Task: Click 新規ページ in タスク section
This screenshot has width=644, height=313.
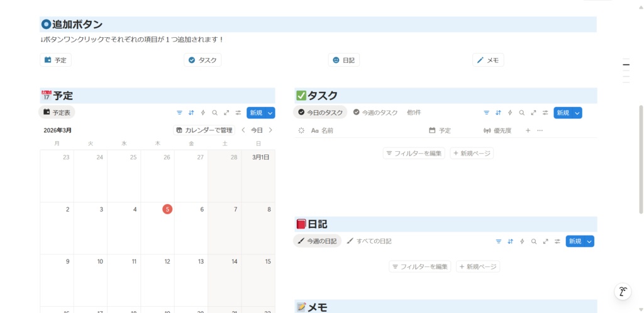Action: coord(472,154)
